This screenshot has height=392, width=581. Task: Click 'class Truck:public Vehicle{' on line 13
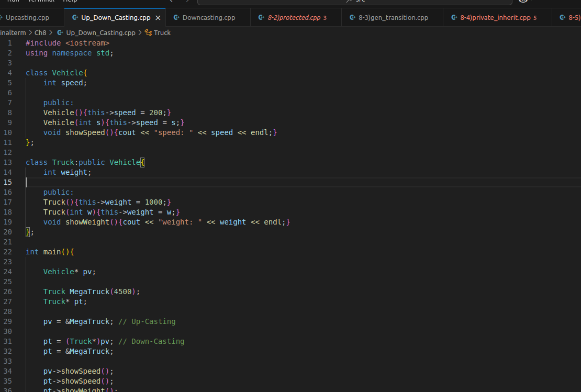tap(85, 162)
